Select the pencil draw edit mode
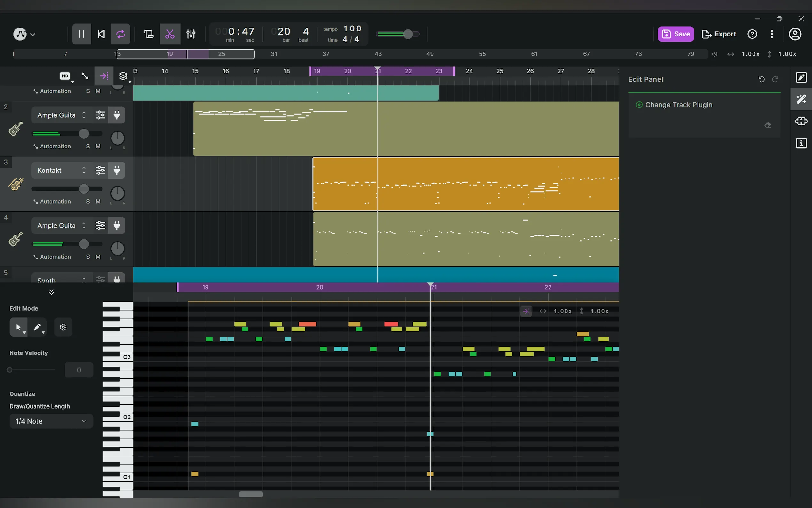This screenshot has width=812, height=508. pyautogui.click(x=37, y=327)
